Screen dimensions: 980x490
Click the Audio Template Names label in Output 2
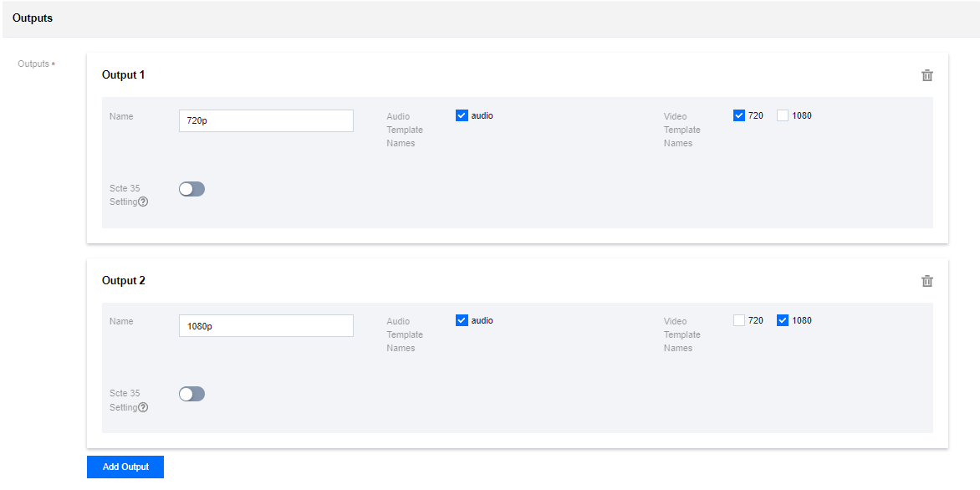click(x=405, y=334)
